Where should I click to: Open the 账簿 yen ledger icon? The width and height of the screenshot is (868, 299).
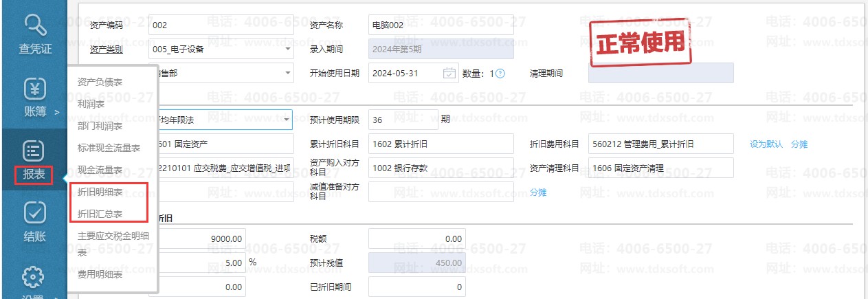[34, 89]
